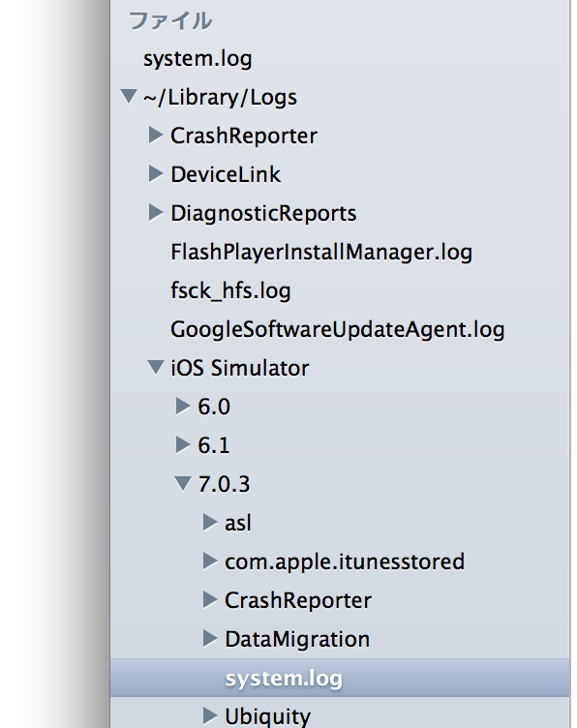Open FlashPlayerInstallManager.log
The height and width of the screenshot is (728, 577).
[x=321, y=252]
